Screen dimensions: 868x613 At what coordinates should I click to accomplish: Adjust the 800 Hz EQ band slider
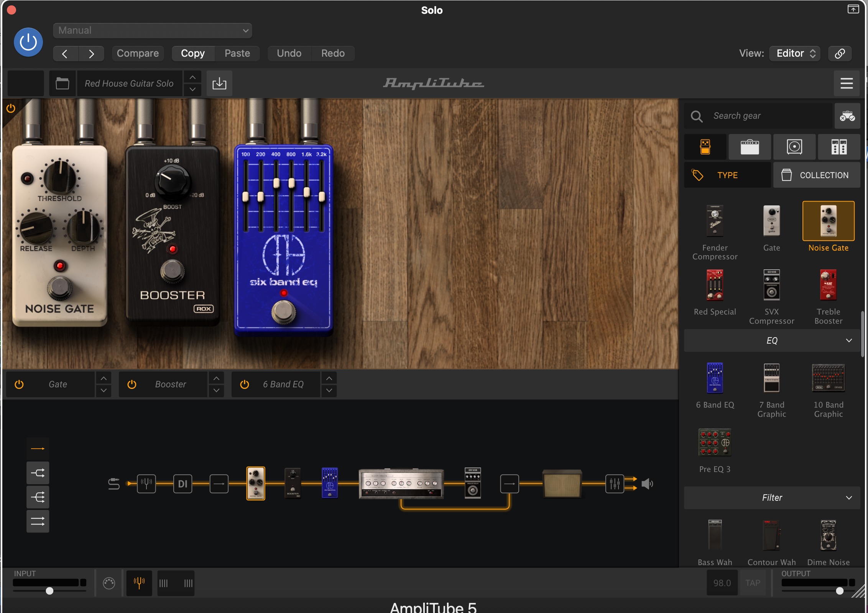click(291, 183)
